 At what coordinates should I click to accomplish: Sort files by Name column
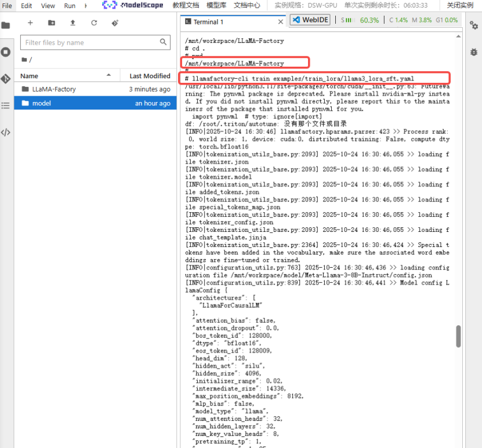[x=29, y=76]
